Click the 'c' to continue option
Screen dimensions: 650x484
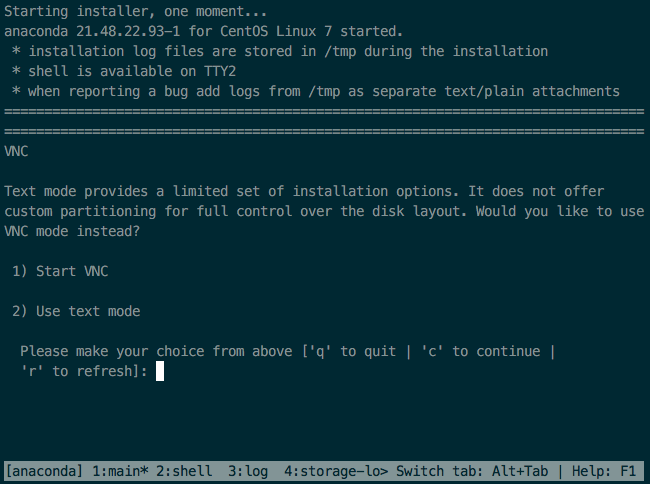pyautogui.click(x=480, y=351)
